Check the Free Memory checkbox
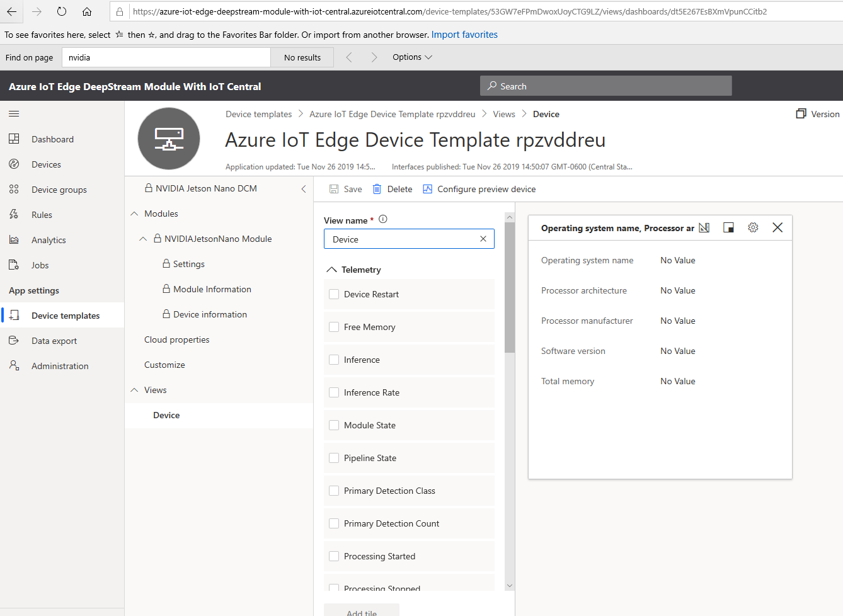Screen dimensions: 843x616 (x=334, y=327)
